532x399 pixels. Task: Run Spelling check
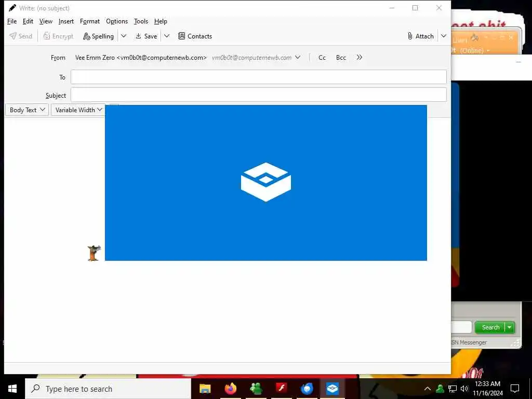[x=98, y=36]
